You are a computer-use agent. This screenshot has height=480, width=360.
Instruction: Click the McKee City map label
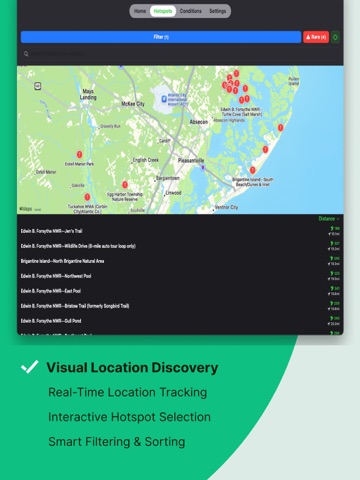pos(133,104)
